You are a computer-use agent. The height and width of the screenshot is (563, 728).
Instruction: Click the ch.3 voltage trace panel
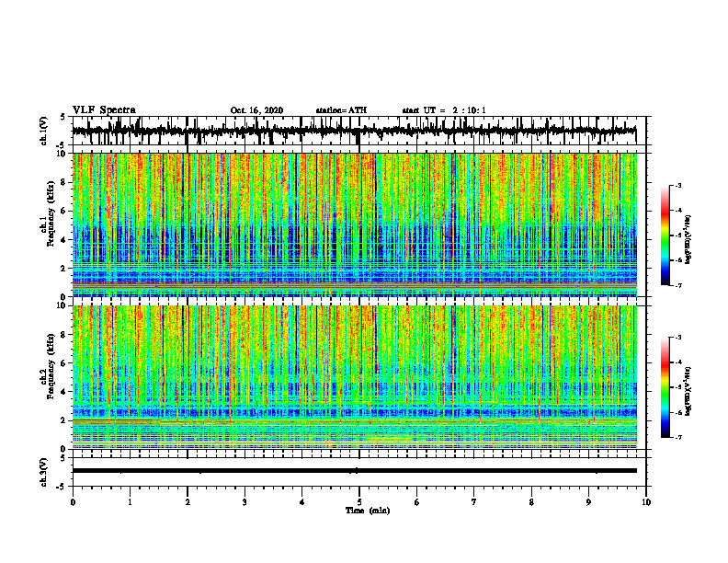pyautogui.click(x=359, y=472)
